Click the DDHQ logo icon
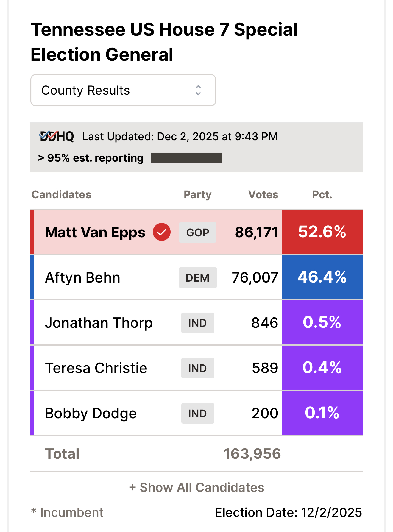Screen dimensions: 393x532 57,136
